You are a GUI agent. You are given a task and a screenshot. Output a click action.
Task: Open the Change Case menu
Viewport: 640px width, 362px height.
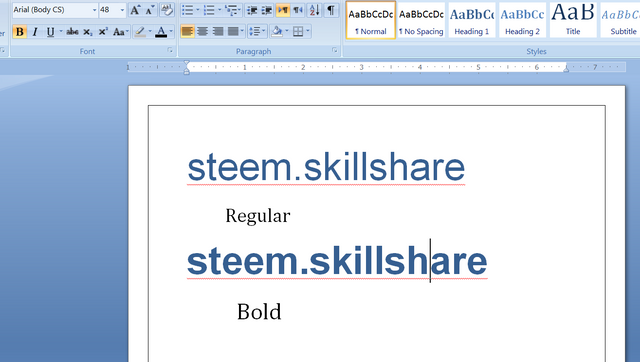pyautogui.click(x=120, y=32)
